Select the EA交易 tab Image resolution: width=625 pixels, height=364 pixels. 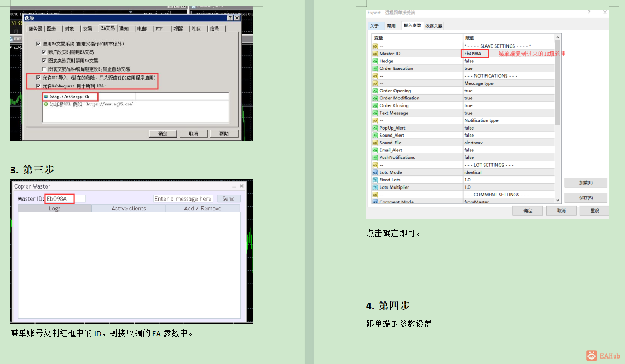tap(108, 28)
